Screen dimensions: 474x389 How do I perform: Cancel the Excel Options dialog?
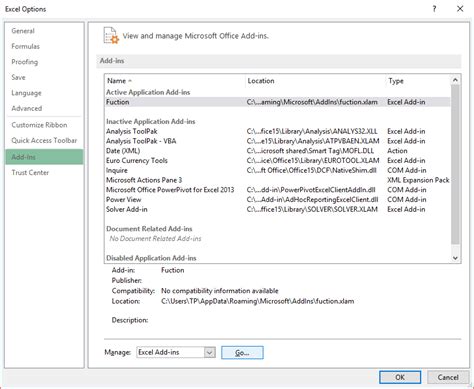click(448, 377)
